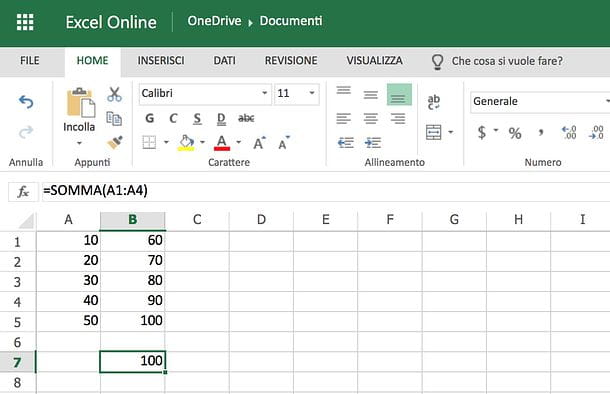
Task: Open the merge cells dropdown arrow
Action: tap(450, 132)
